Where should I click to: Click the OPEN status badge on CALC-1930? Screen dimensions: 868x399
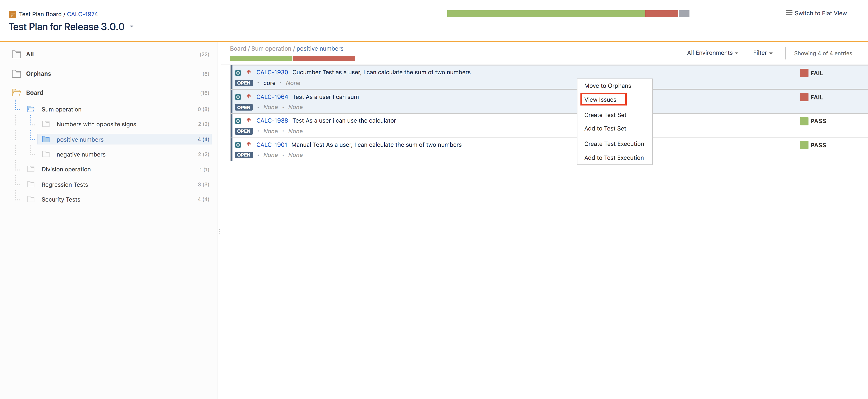pos(244,83)
